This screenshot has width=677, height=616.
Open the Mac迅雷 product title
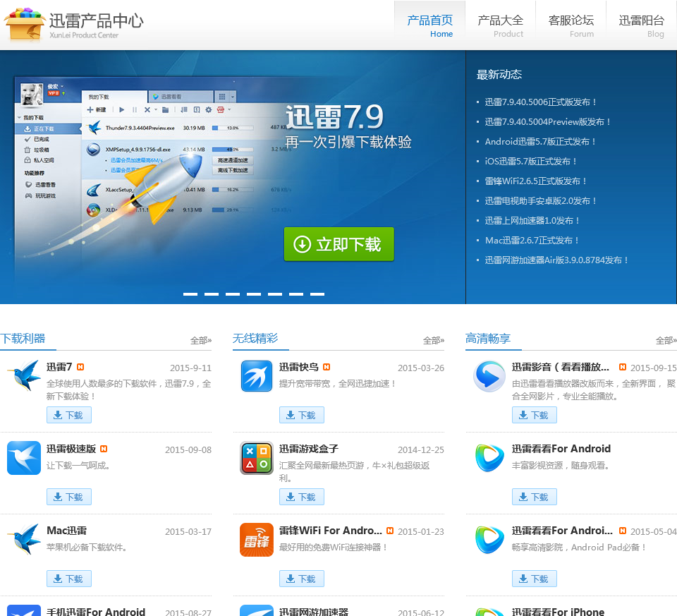pos(66,531)
